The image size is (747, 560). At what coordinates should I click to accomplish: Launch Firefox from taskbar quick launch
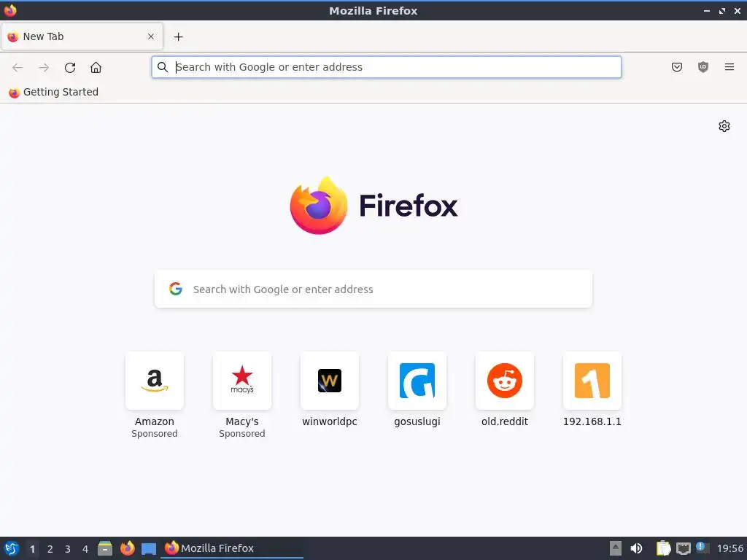(127, 548)
